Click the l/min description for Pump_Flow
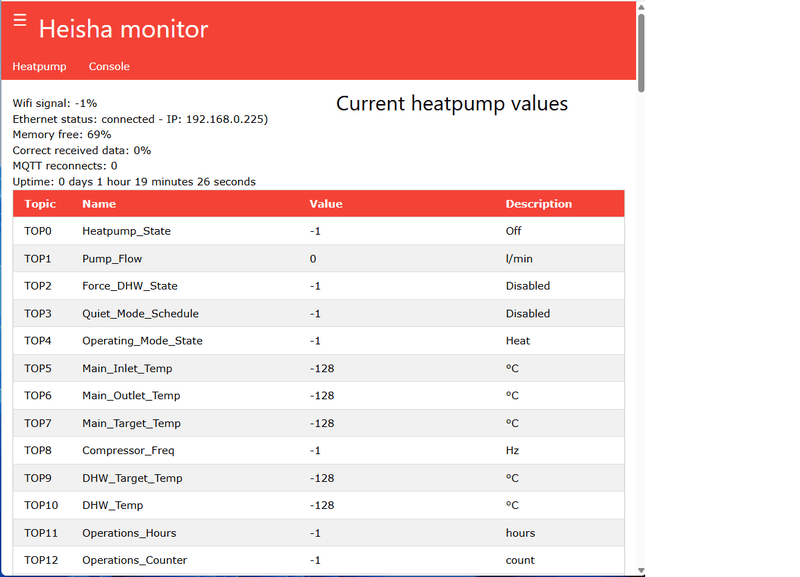This screenshot has height=577, width=800. (x=519, y=259)
